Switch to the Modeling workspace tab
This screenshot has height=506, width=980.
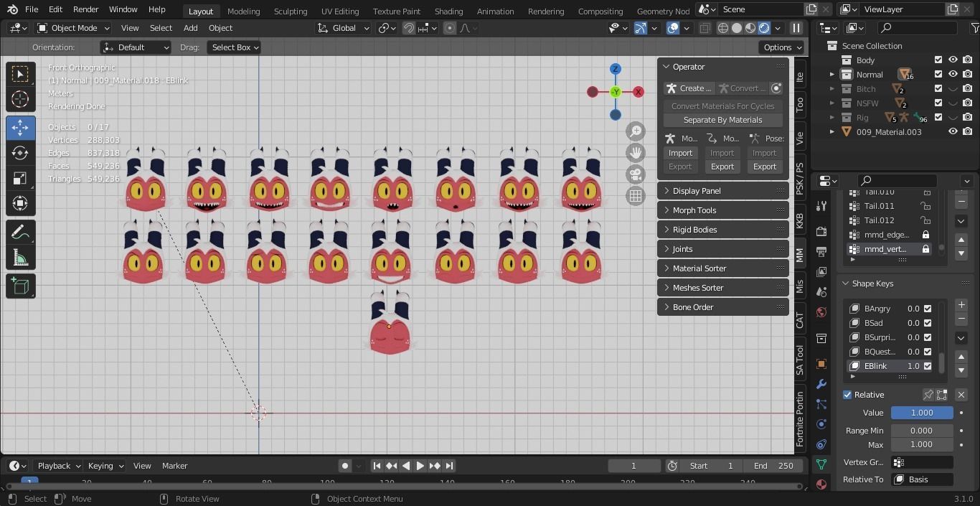click(x=243, y=11)
